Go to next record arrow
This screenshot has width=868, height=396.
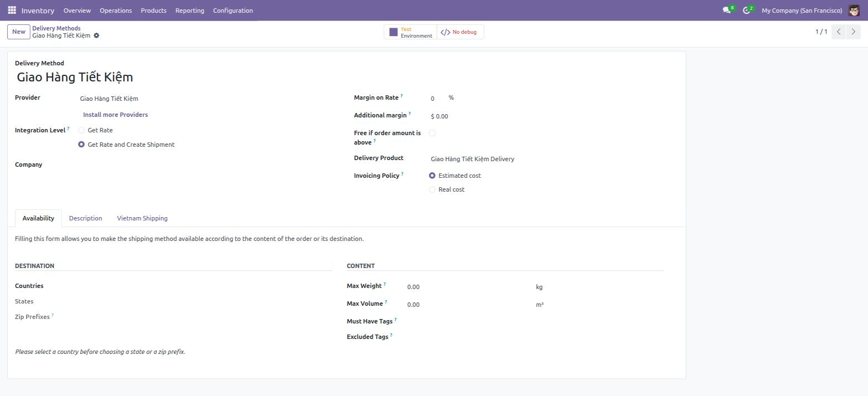pos(854,32)
